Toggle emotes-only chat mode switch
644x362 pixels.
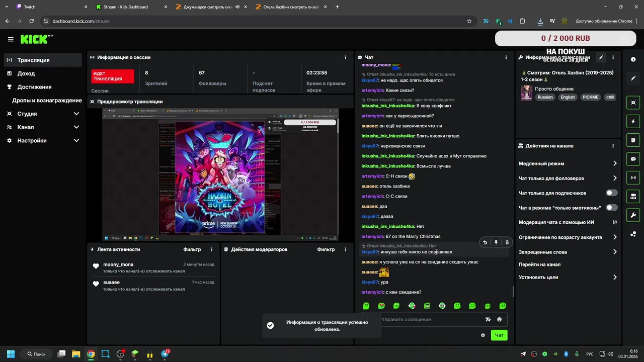(612, 208)
